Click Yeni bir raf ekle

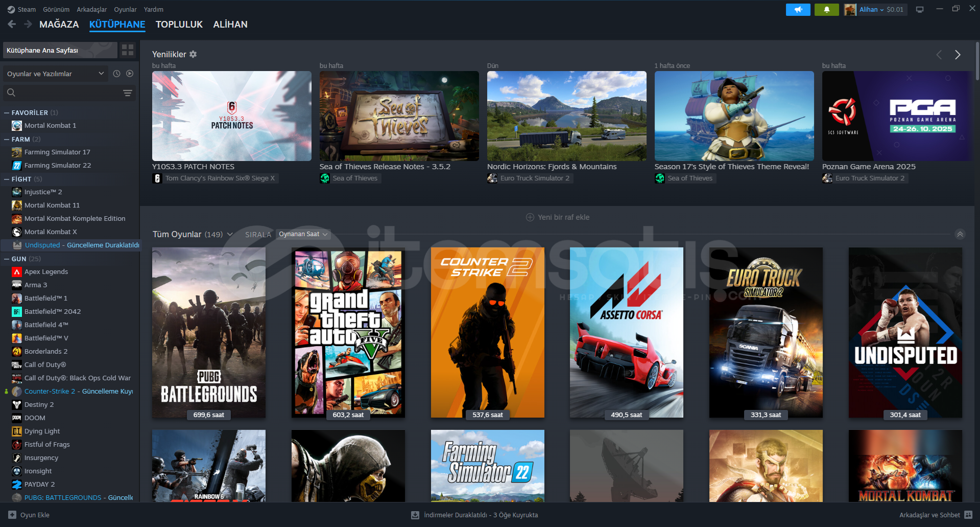(x=558, y=217)
